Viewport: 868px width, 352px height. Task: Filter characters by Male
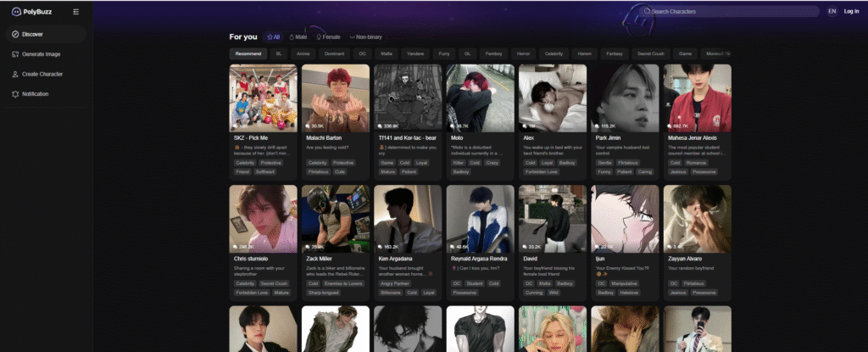pos(298,37)
